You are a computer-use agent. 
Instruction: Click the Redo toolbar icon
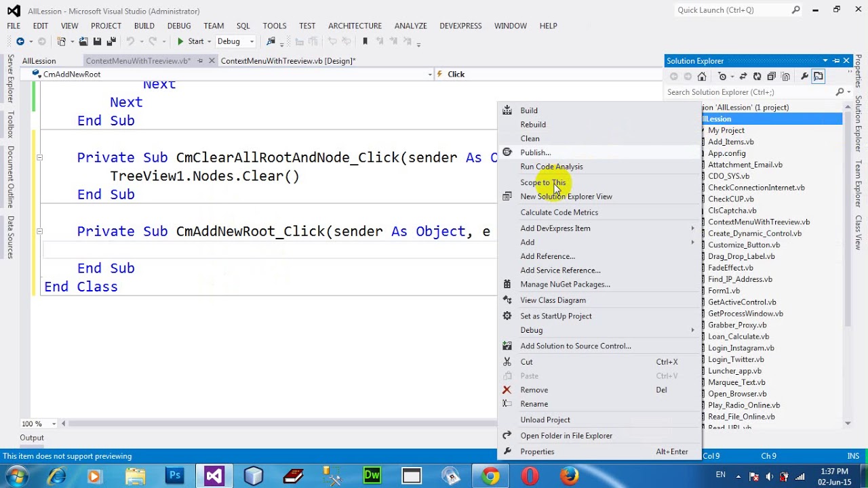[153, 41]
